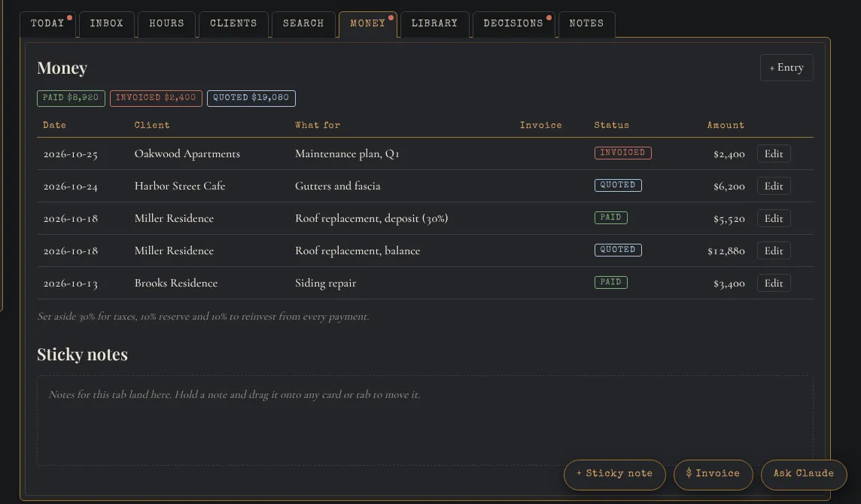Switch to the DECISIONS tab
This screenshot has width=861, height=504.
[513, 23]
